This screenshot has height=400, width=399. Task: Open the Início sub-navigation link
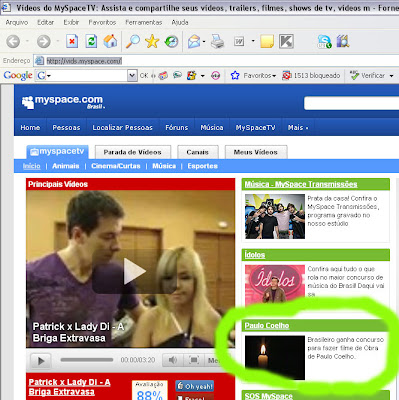point(31,166)
